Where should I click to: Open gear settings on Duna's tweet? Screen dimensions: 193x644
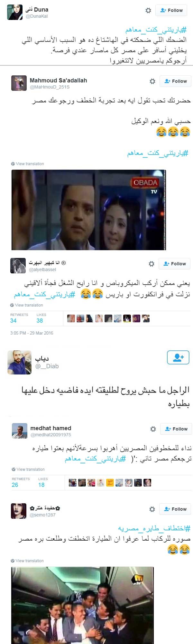[148, 10]
